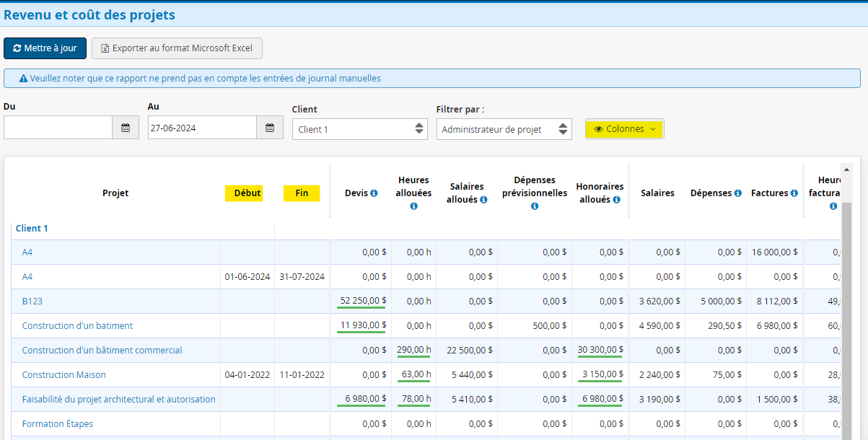The width and height of the screenshot is (868, 440).
Task: Click the 63,00 h allocated hours value
Action: pyautogui.click(x=416, y=374)
